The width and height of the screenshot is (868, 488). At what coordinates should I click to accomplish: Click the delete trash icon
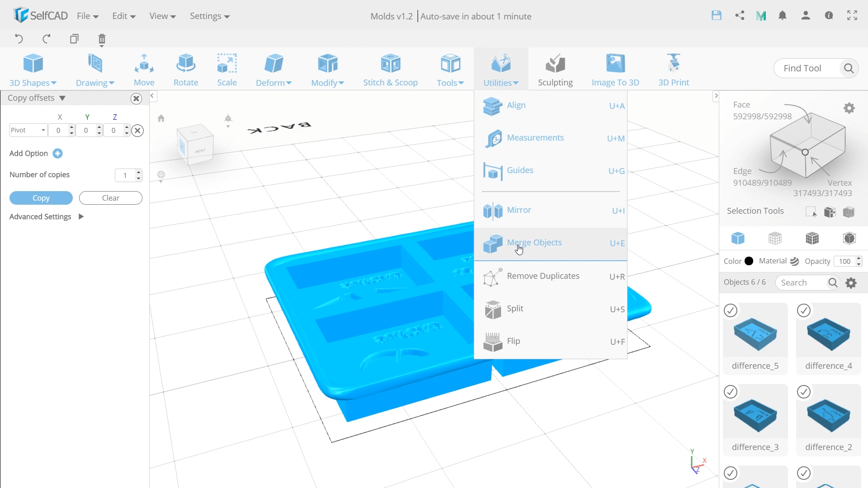click(x=102, y=40)
